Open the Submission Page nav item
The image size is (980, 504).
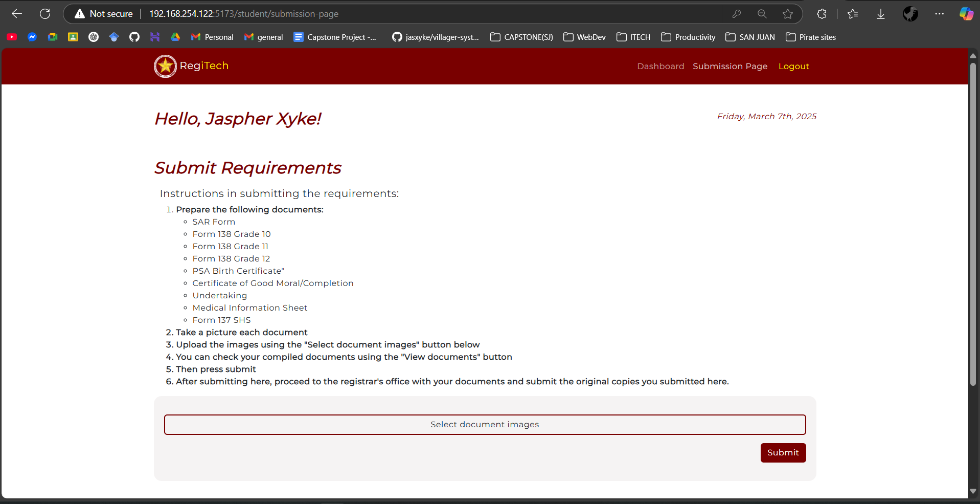pos(730,66)
